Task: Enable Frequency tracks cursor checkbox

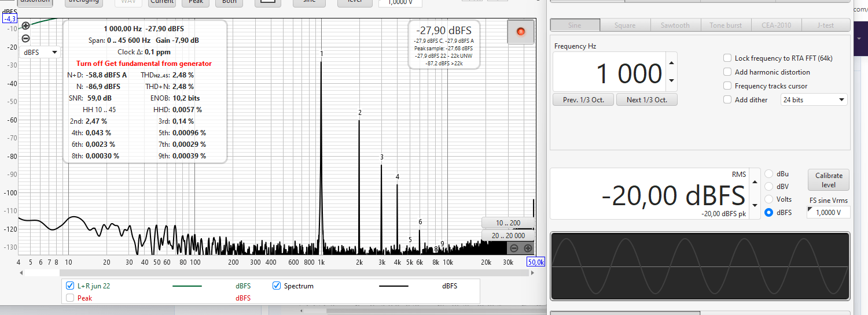Action: 727,86
